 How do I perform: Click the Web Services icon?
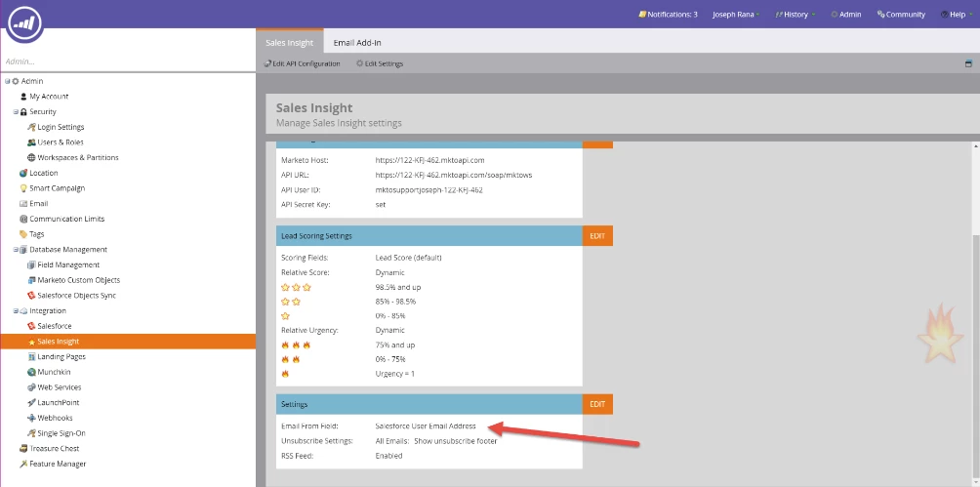(x=31, y=387)
